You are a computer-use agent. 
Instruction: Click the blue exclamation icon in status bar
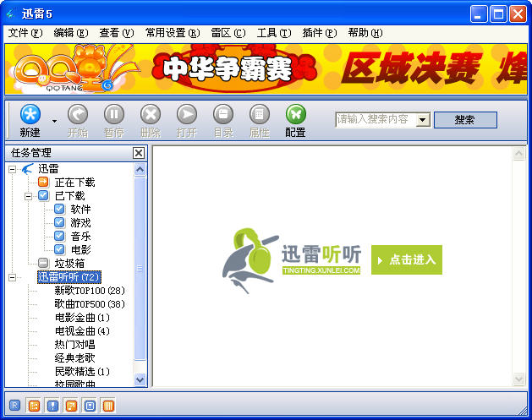[52, 406]
